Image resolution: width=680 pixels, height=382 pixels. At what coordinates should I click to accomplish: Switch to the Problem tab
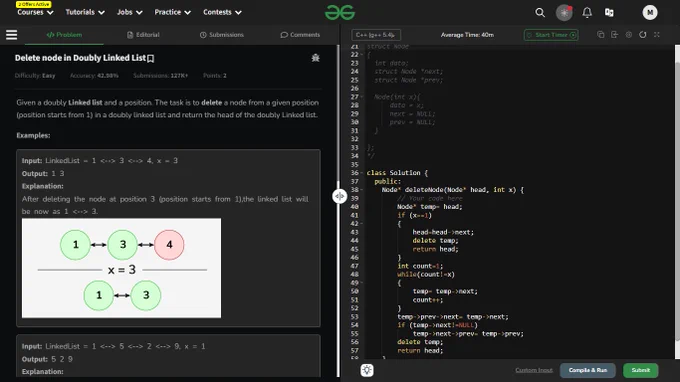(x=64, y=35)
